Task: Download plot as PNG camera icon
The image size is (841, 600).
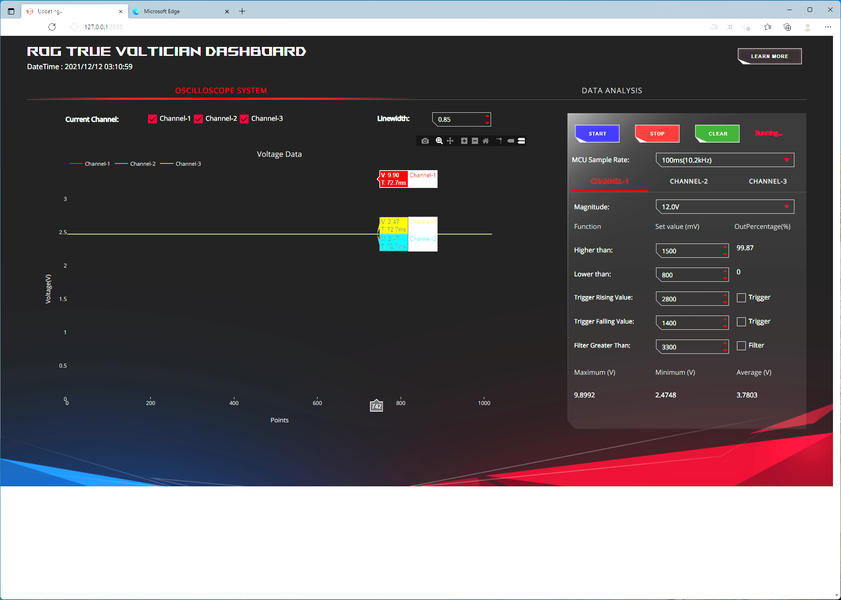Action: [425, 141]
